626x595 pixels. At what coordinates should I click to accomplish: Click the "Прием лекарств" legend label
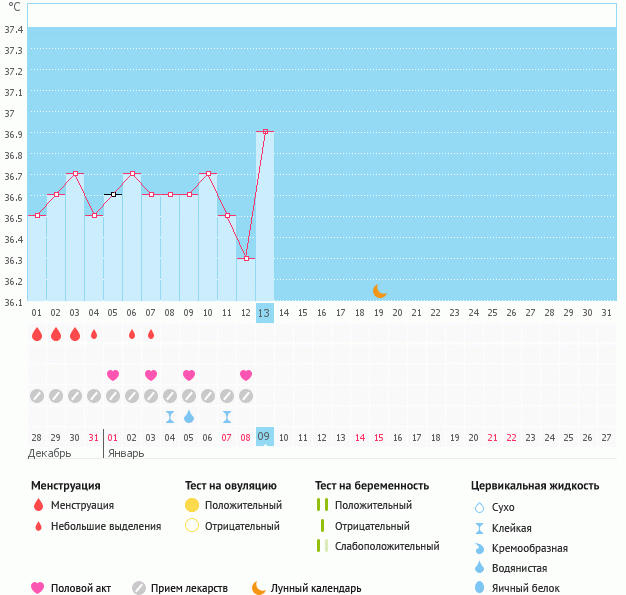click(x=189, y=588)
